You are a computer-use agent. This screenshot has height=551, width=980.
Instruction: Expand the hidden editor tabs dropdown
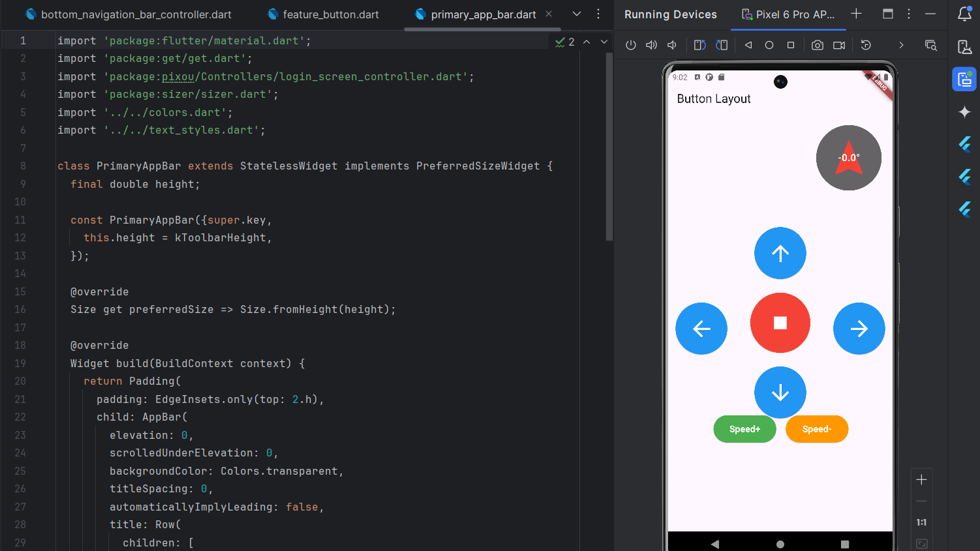tap(577, 14)
